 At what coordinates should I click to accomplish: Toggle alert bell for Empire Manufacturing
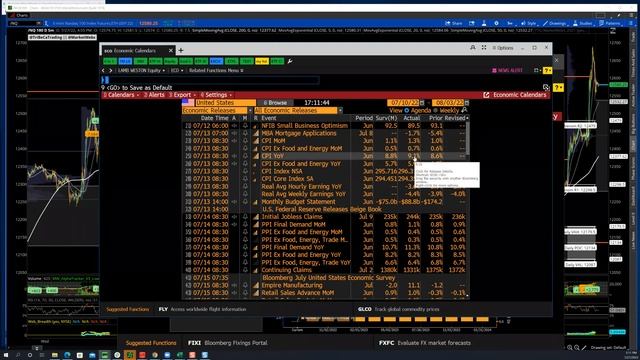tap(245, 285)
